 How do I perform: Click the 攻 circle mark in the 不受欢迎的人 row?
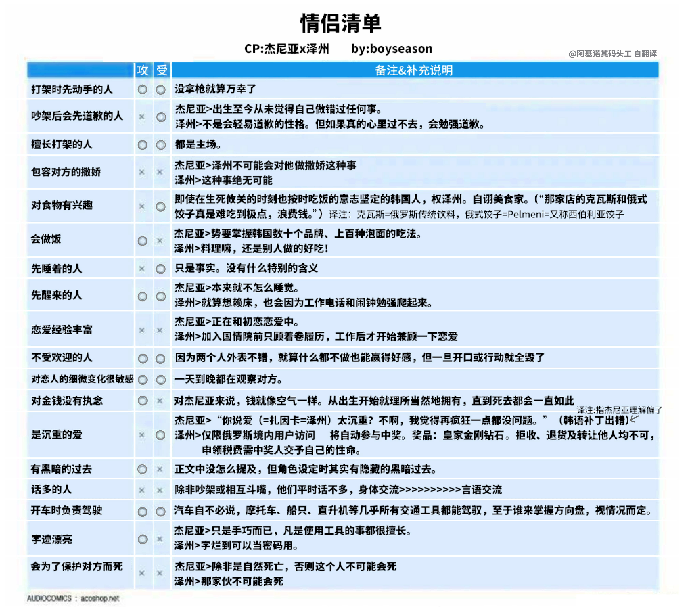(x=143, y=358)
